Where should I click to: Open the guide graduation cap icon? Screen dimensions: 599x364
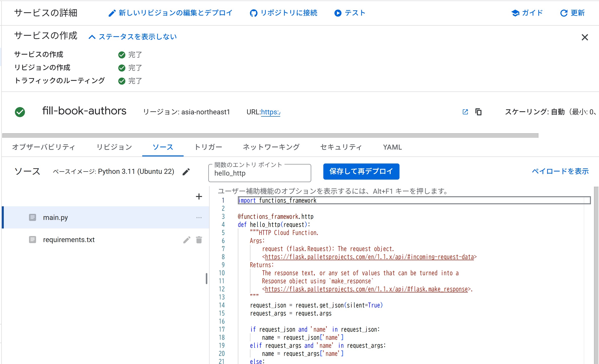click(515, 13)
